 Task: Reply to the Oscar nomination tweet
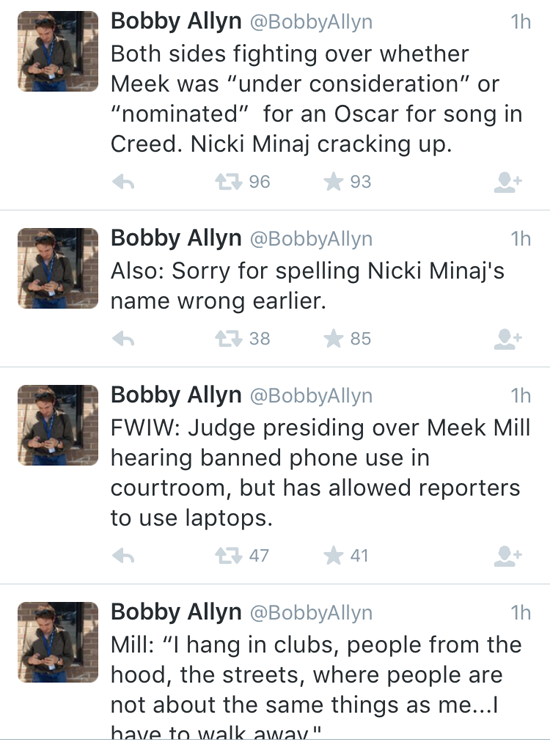pos(124,182)
